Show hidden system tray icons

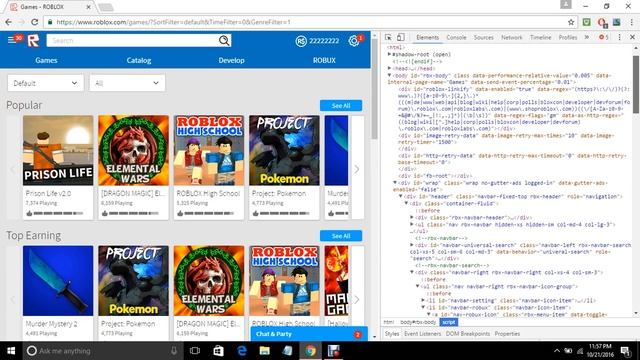[x=557, y=351]
